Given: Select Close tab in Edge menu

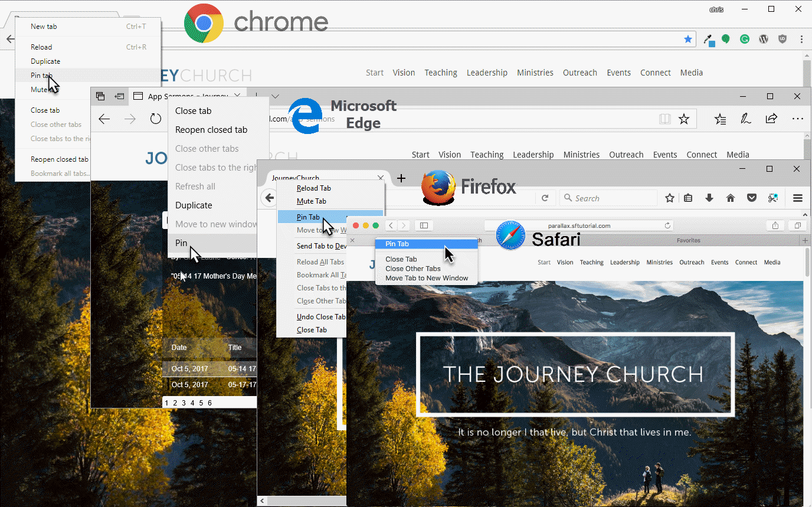Looking at the screenshot, I should coord(193,111).
